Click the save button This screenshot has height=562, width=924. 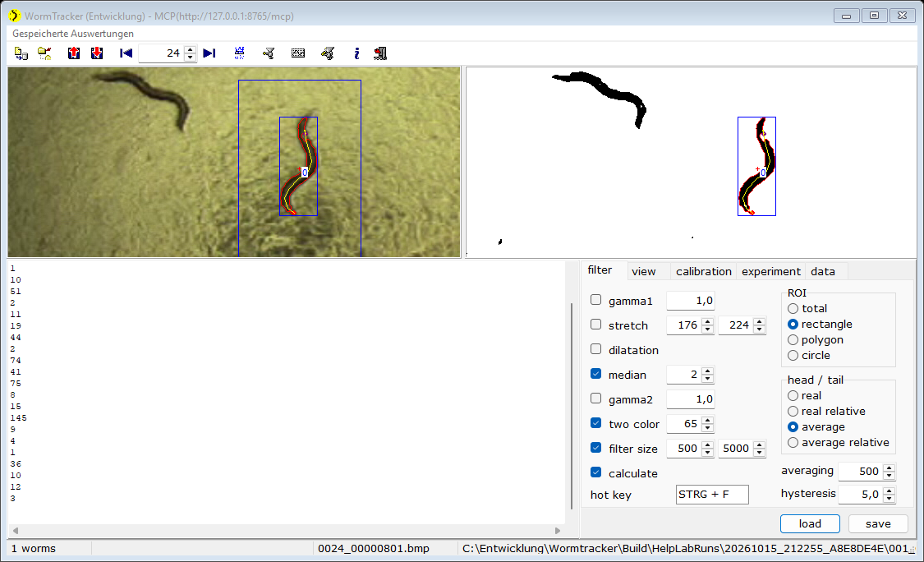(x=878, y=523)
